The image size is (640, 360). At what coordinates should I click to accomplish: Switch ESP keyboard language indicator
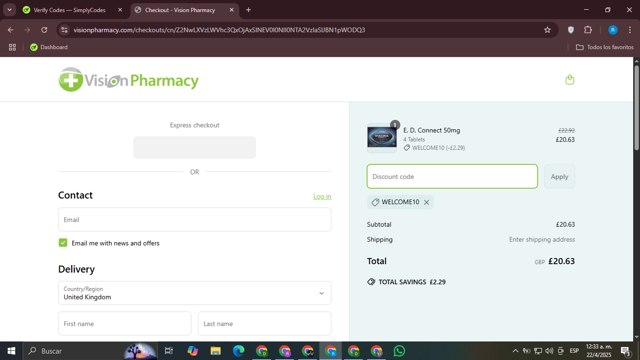pos(574,351)
